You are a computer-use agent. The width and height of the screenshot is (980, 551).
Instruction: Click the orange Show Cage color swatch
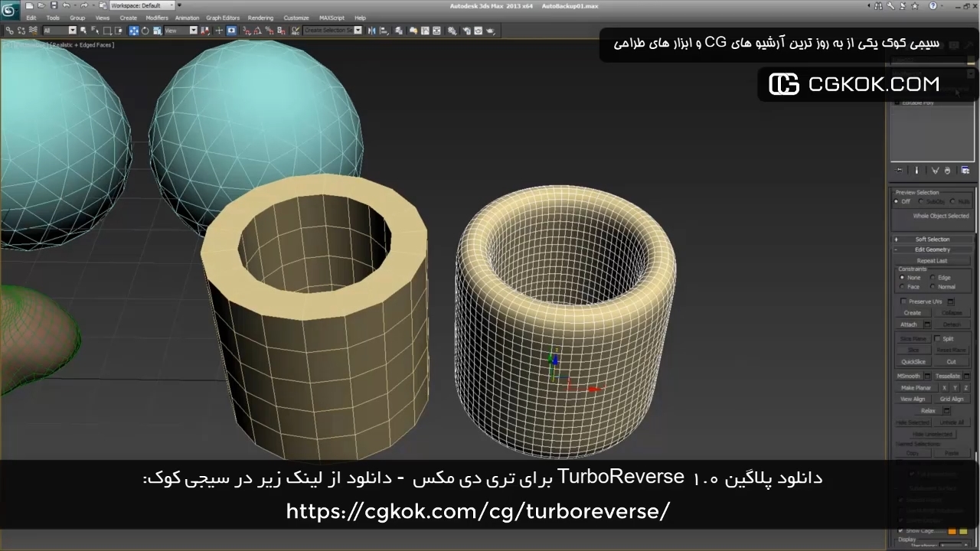pos(952,530)
